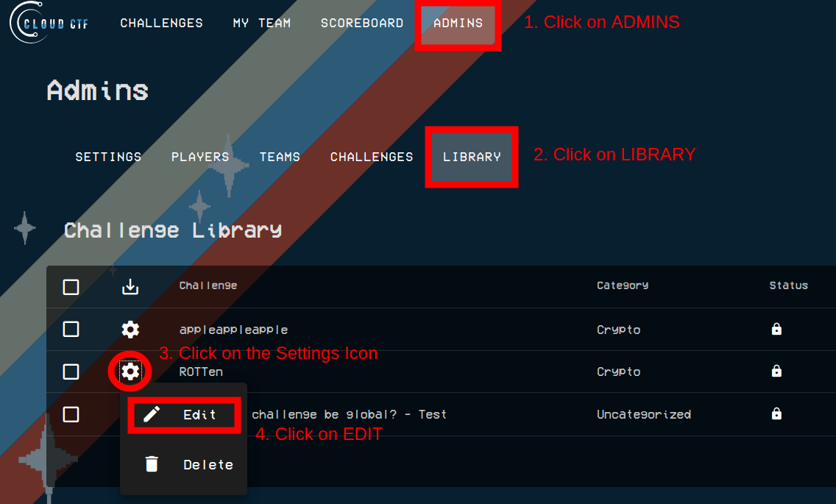
Task: Click the Uncategorized category label
Action: pos(644,414)
